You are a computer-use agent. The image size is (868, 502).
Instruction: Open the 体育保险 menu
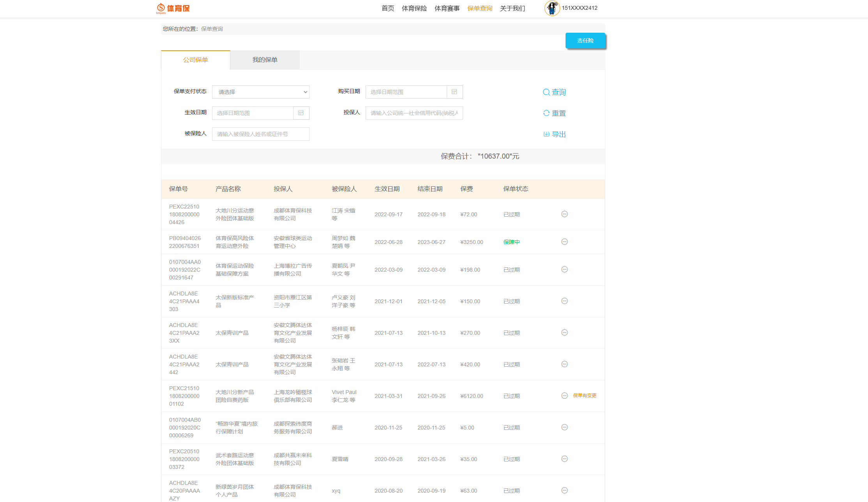point(414,8)
